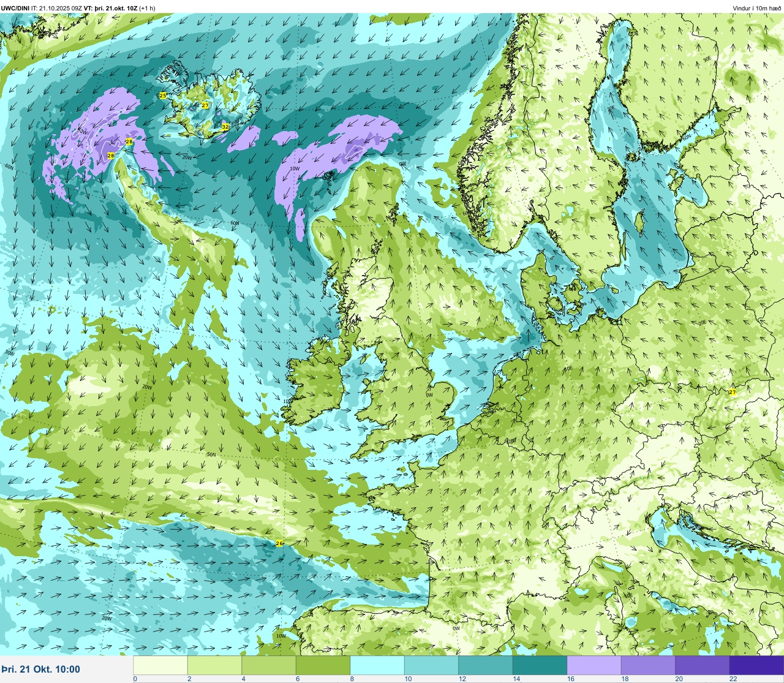Click the 'Vindur í 10m hæð' title
Screen dimensions: 784x683
(757, 9)
